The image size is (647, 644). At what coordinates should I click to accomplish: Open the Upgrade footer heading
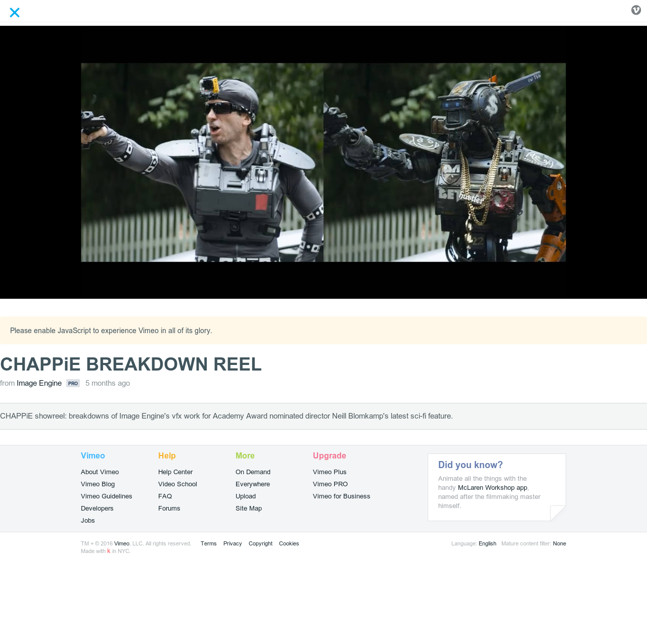coord(330,455)
